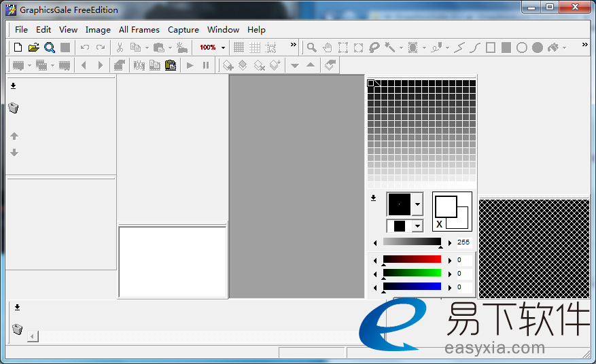Screen dimensions: 596x364
Task: Click the blue channel value field
Action: click(x=463, y=287)
